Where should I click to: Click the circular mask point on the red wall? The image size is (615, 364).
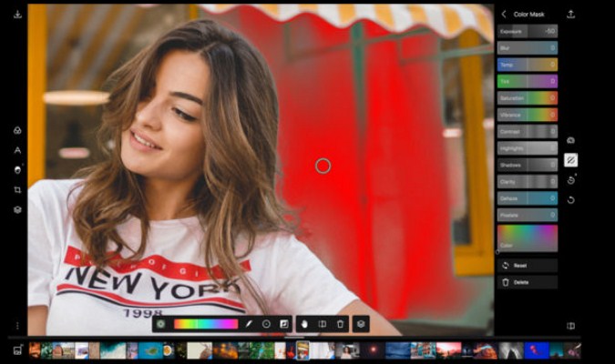tap(323, 167)
